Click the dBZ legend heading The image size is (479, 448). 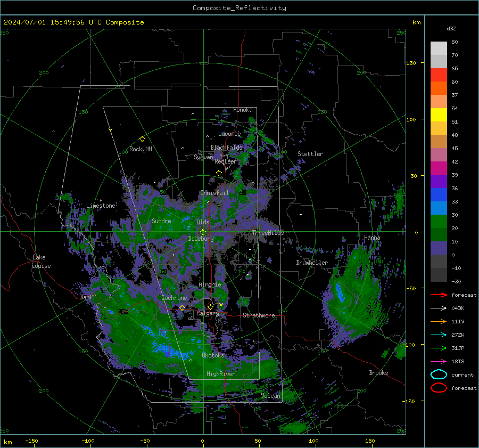(x=451, y=28)
